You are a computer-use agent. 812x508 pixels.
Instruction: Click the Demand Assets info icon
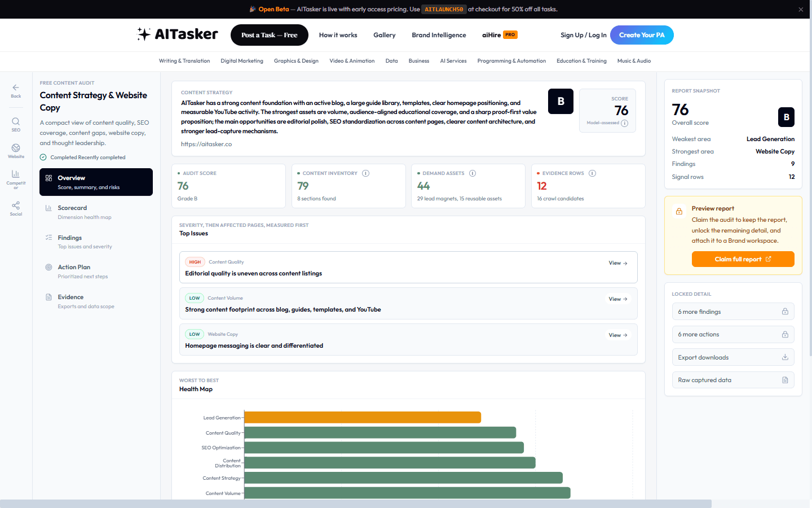[x=473, y=173]
